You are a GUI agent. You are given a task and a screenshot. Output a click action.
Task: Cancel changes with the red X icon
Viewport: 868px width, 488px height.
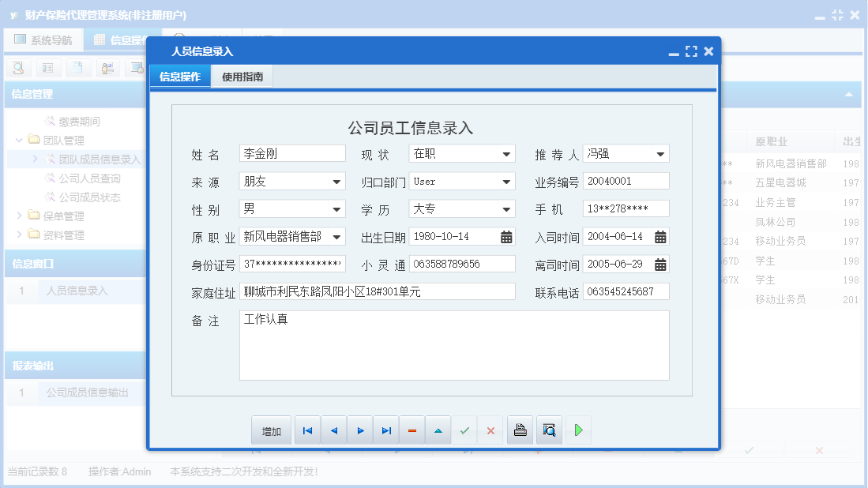pyautogui.click(x=490, y=430)
